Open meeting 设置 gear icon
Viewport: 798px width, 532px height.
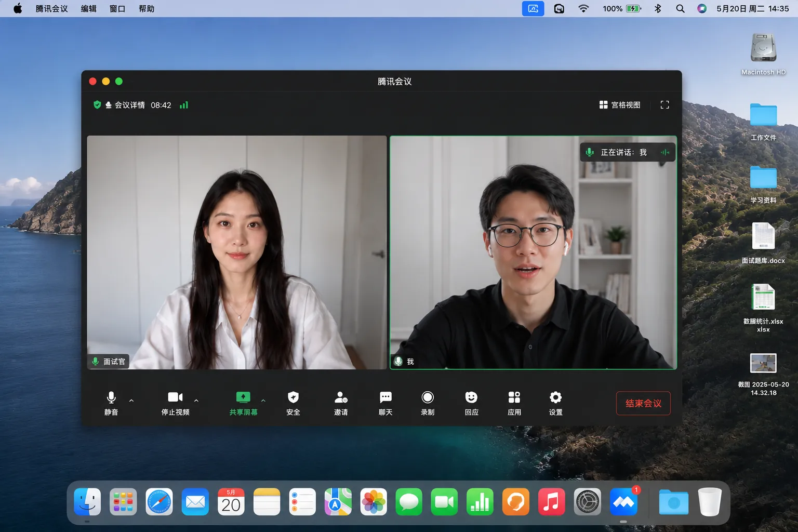point(555,403)
